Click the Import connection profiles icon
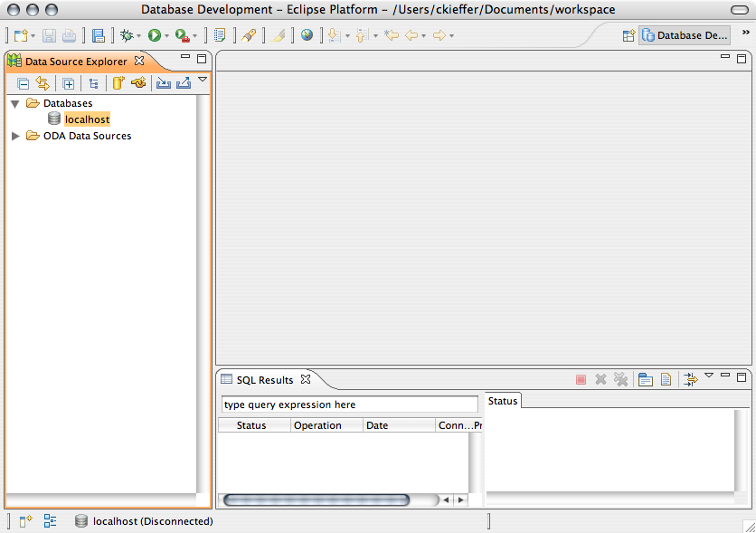The image size is (756, 533). tap(164, 83)
